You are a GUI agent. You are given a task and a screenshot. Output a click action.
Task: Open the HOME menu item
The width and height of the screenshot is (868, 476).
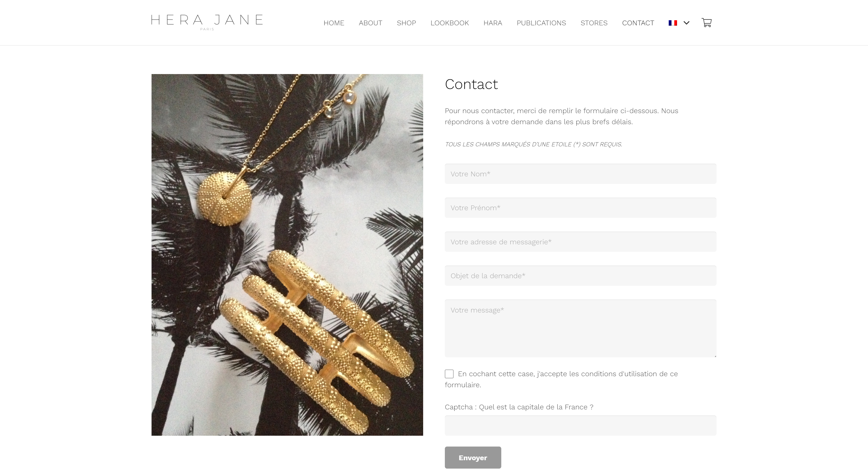pos(334,23)
